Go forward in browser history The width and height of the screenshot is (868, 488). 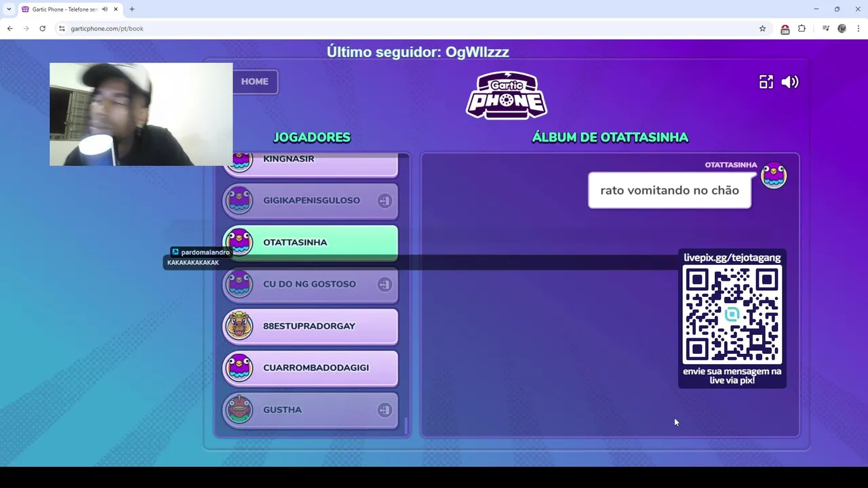tap(26, 28)
